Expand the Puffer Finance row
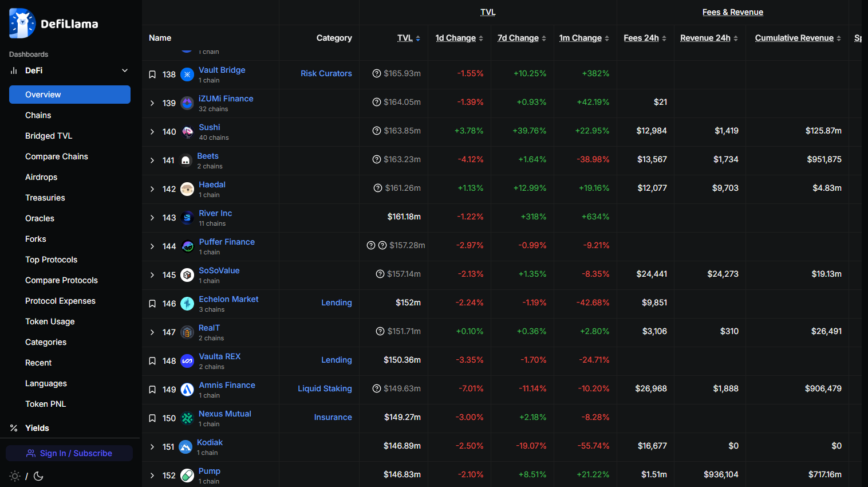This screenshot has height=487, width=868. [x=152, y=246]
